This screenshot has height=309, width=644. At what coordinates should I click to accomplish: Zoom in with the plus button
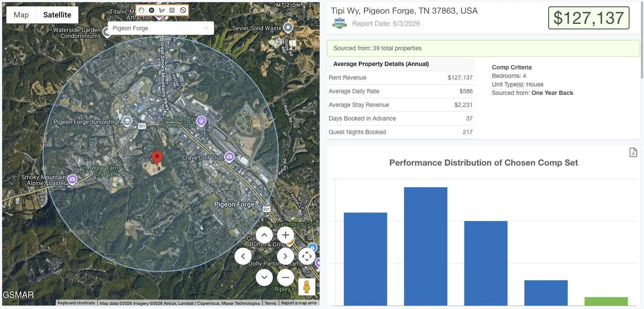[x=286, y=235]
